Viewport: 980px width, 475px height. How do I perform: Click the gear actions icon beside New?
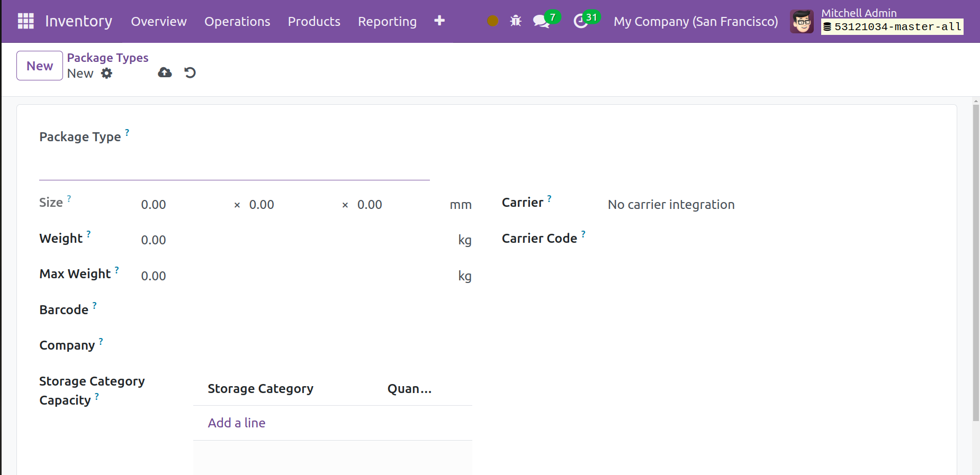tap(106, 74)
